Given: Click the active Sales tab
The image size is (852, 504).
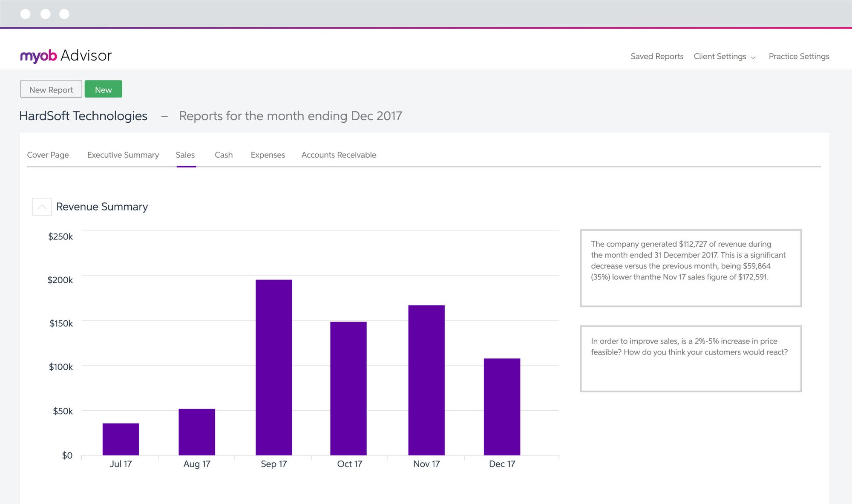Looking at the screenshot, I should [185, 155].
